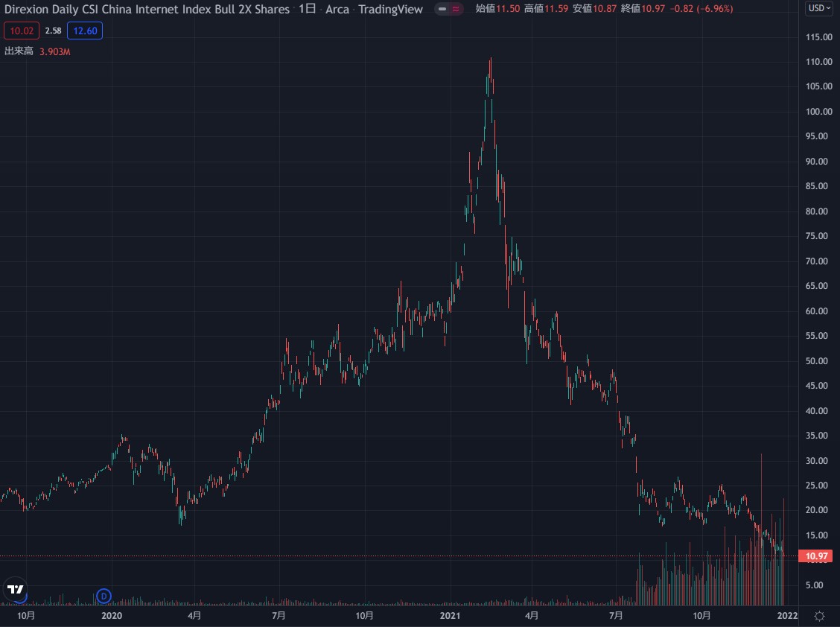840x627 pixels.
Task: Click the 1日 interval label
Action: tap(307, 9)
